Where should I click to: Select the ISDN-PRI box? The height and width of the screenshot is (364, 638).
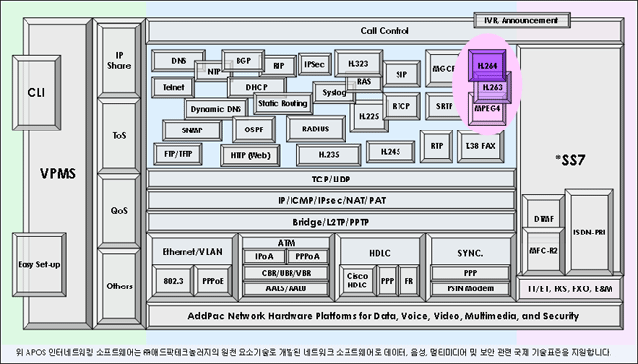point(589,233)
